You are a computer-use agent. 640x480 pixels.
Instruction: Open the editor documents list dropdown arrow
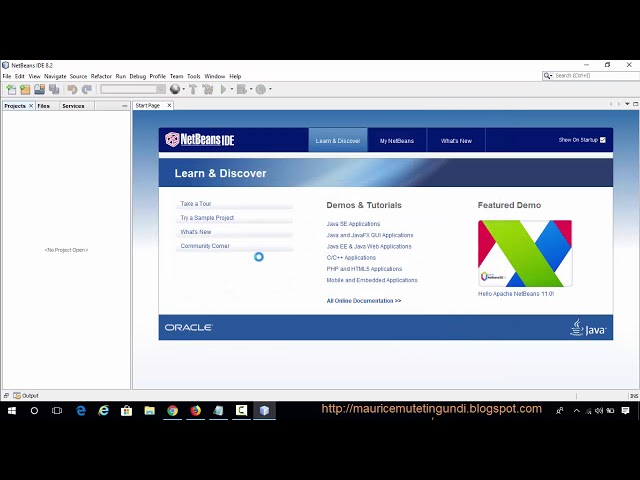tap(627, 104)
